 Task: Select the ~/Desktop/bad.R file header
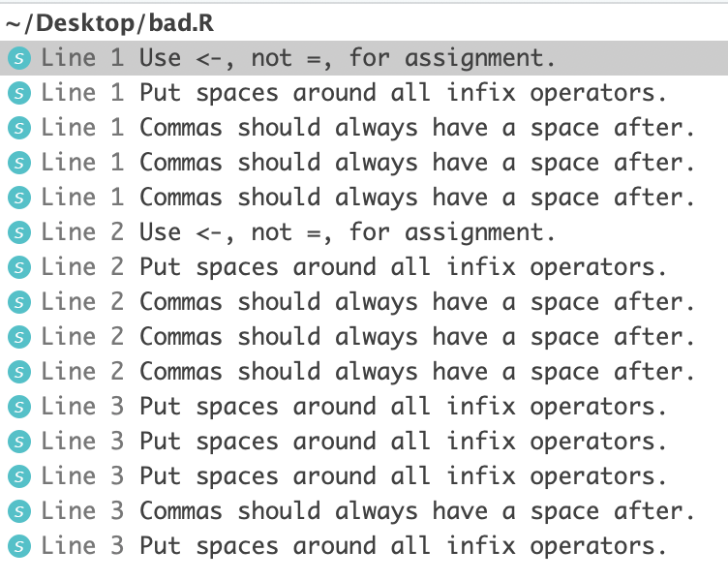click(x=110, y=23)
